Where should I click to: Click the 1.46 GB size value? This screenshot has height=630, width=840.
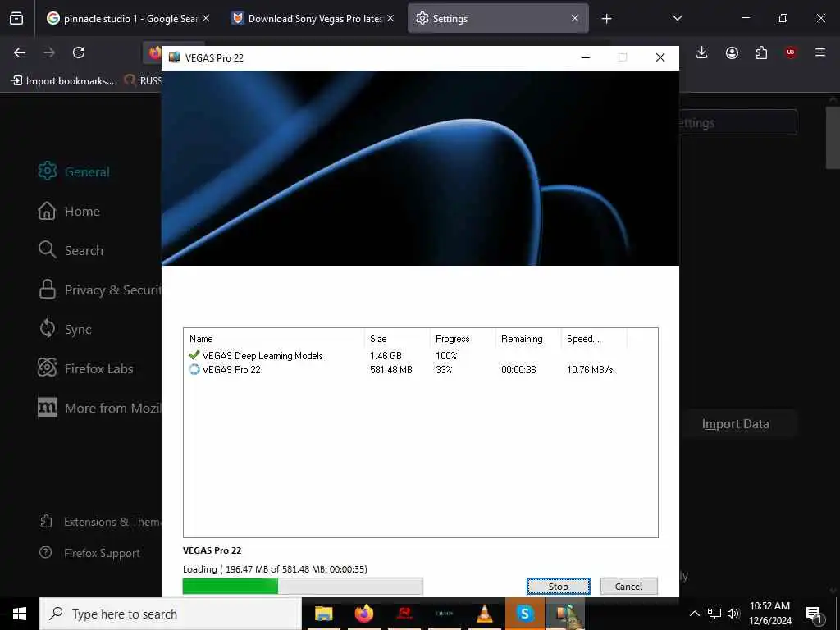[386, 356]
